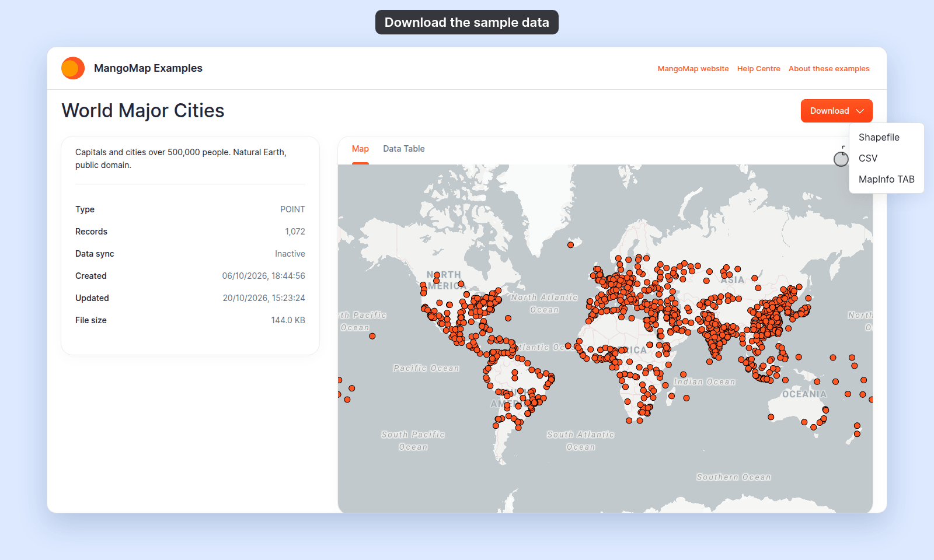Click the Updated date 20/10/2026, 15:23:24
Screen dimensions: 934x560
pyautogui.click(x=264, y=298)
